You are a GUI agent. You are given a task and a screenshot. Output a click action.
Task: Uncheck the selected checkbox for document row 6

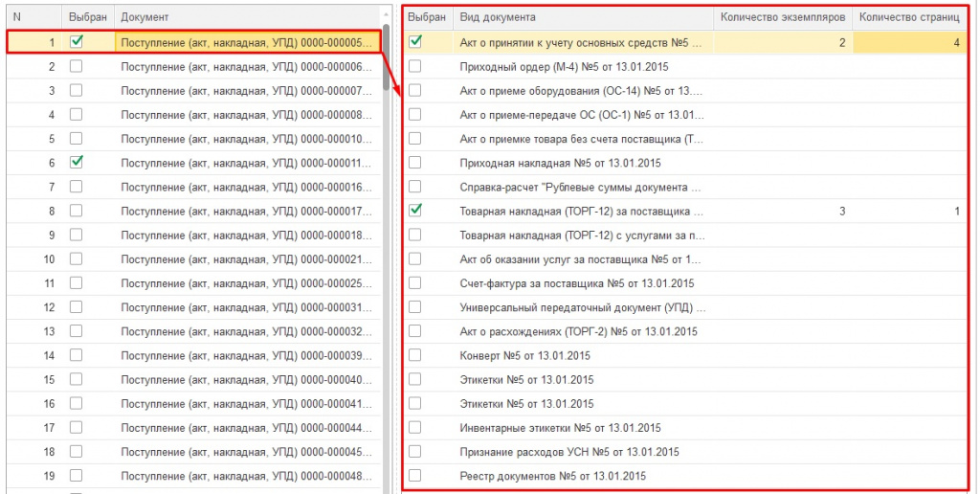click(77, 162)
